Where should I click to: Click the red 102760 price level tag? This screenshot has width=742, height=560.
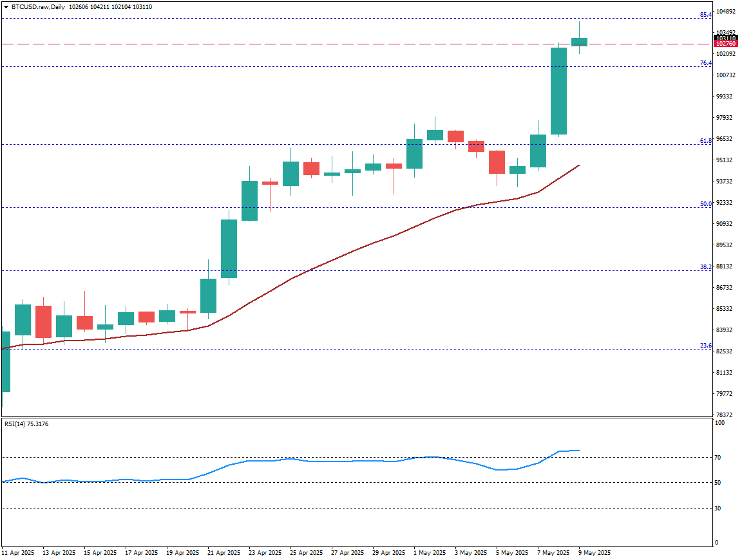(726, 44)
